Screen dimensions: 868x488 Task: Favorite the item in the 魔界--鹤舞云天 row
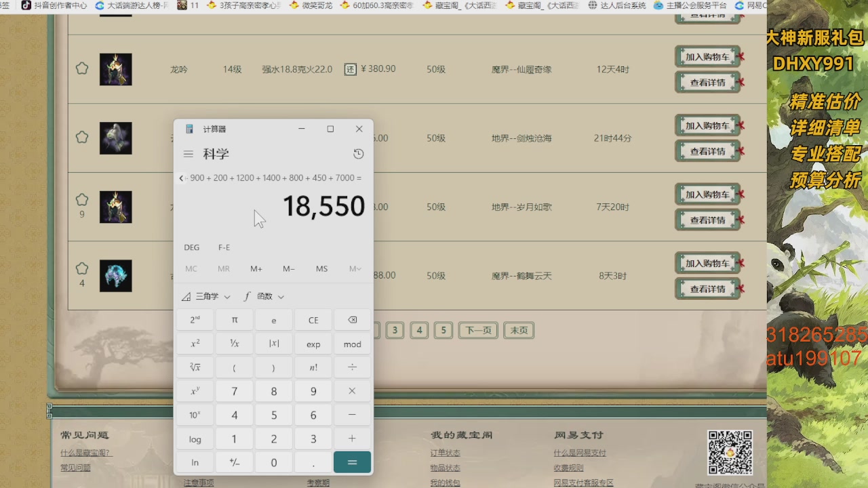(x=82, y=268)
